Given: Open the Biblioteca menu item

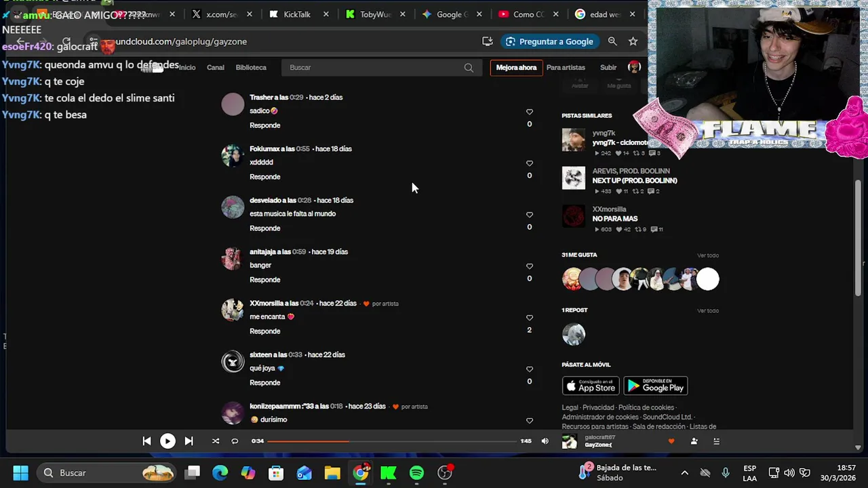Looking at the screenshot, I should pos(251,68).
